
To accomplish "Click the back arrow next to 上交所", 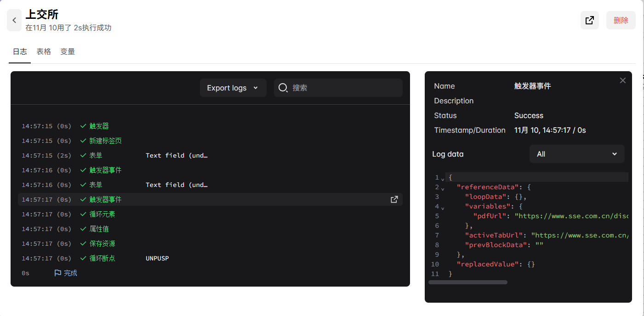I will coord(14,20).
